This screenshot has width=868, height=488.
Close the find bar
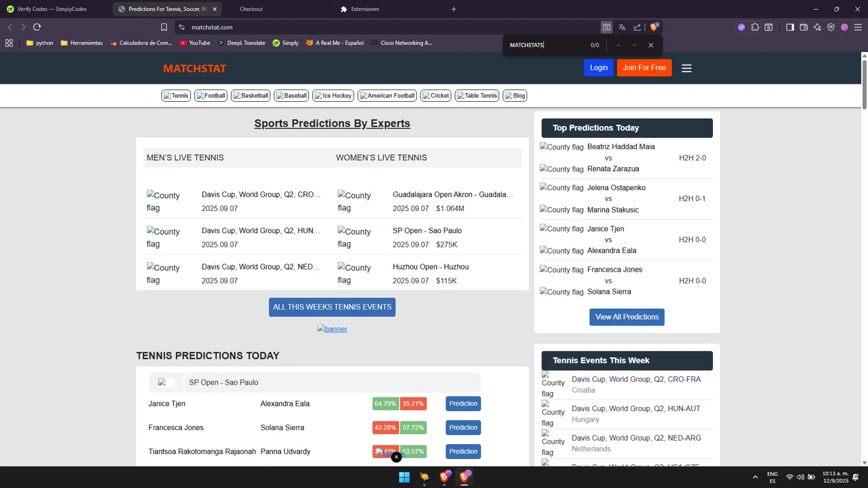651,45
